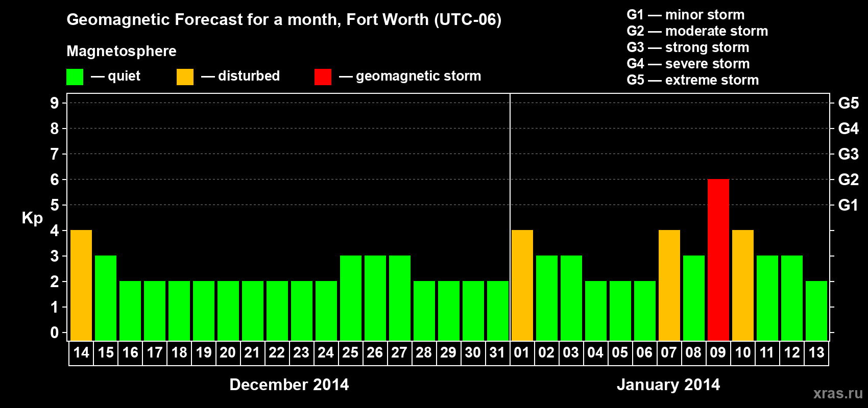The height and width of the screenshot is (408, 868).
Task: Click the green bar for December 25
Action: pyautogui.click(x=351, y=298)
